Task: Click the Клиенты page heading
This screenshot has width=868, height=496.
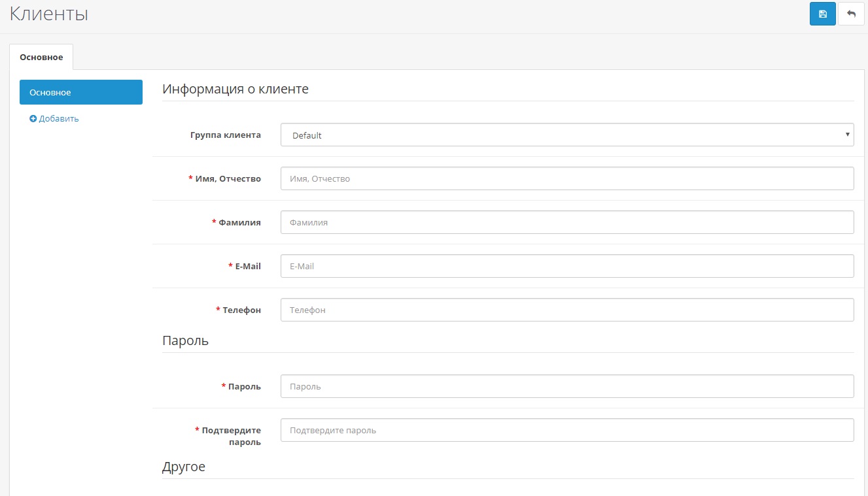Action: pos(49,14)
